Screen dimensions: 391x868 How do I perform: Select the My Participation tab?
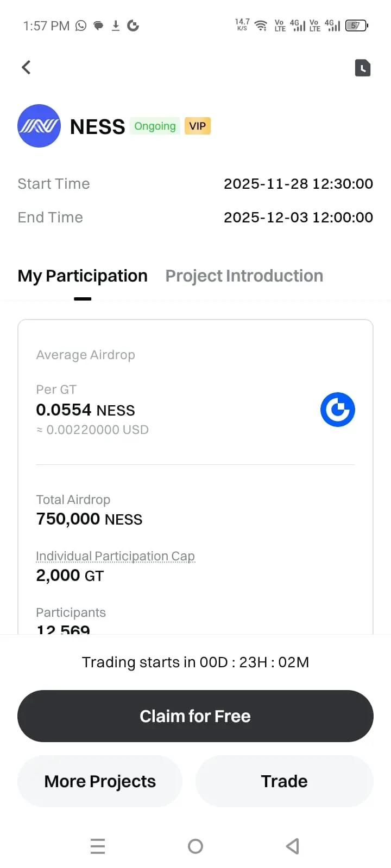click(x=83, y=276)
